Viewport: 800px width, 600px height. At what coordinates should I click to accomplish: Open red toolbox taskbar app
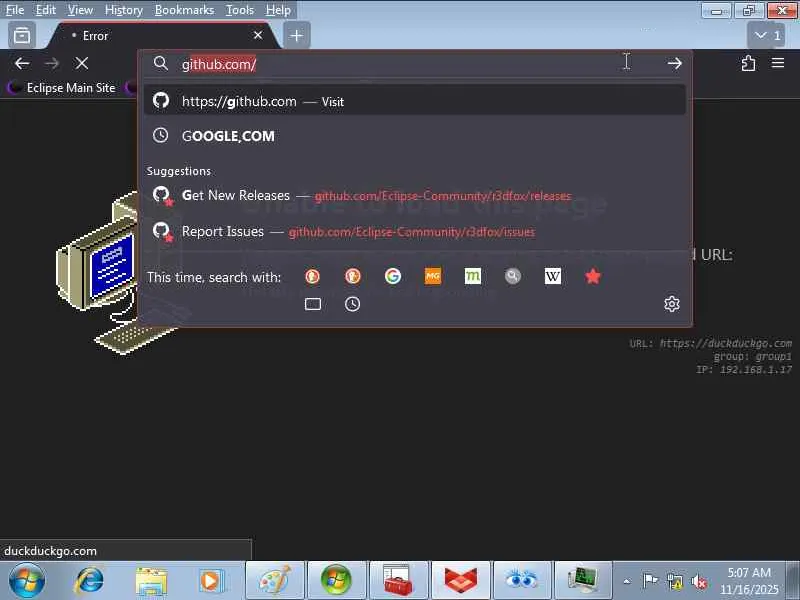398,581
